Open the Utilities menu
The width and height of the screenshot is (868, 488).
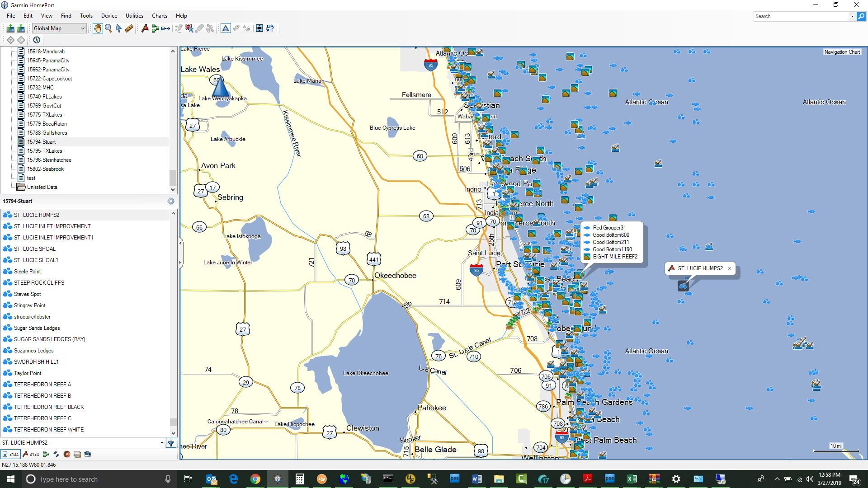pos(134,15)
